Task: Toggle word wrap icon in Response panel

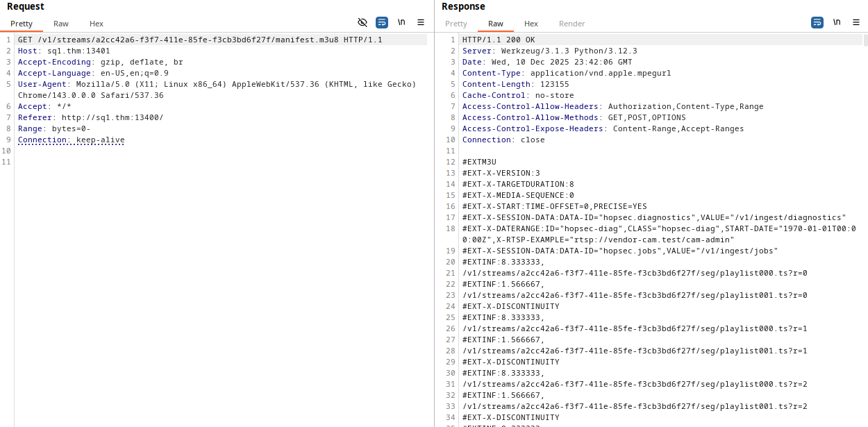Action: (817, 22)
